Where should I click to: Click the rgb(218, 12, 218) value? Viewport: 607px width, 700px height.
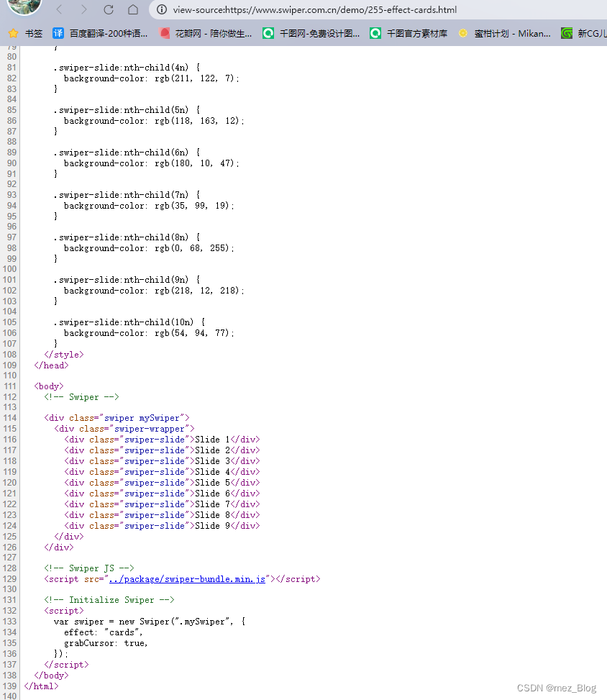[197, 290]
